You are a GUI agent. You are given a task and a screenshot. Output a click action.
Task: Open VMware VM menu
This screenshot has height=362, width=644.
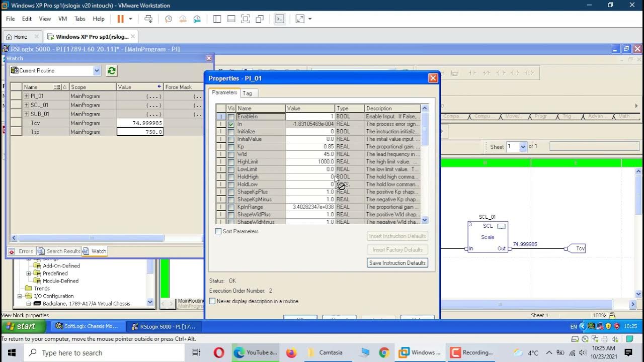[x=62, y=19]
